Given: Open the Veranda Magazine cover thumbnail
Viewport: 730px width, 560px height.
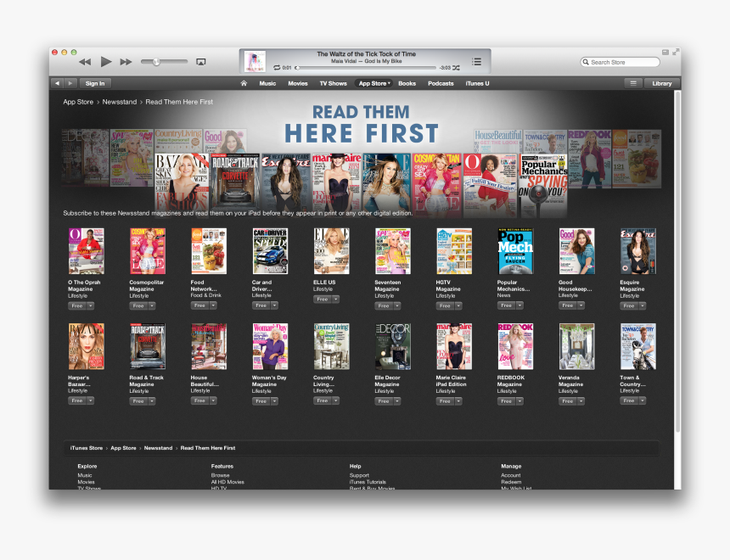Looking at the screenshot, I should pyautogui.click(x=577, y=346).
